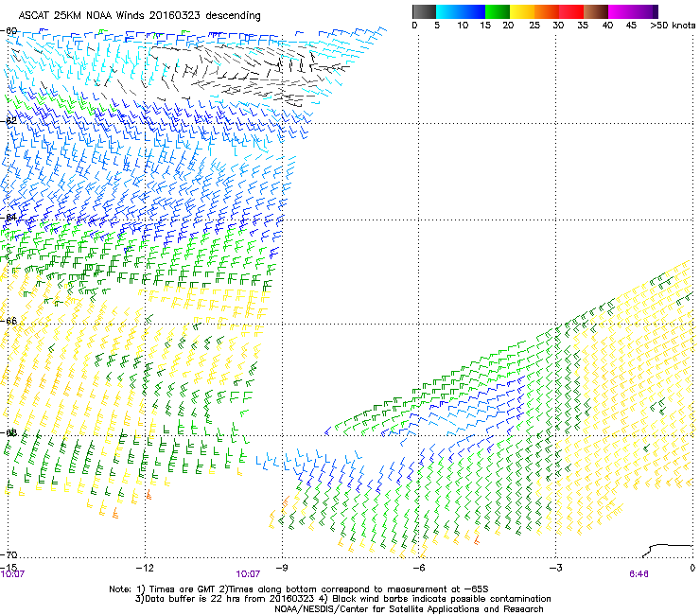Click legend tick label "45" under the color bar
Image resolution: width=700 pixels, height=615 pixels.
click(631, 26)
